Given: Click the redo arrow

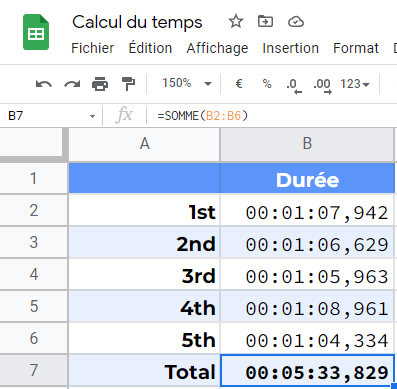Looking at the screenshot, I should click(72, 84).
